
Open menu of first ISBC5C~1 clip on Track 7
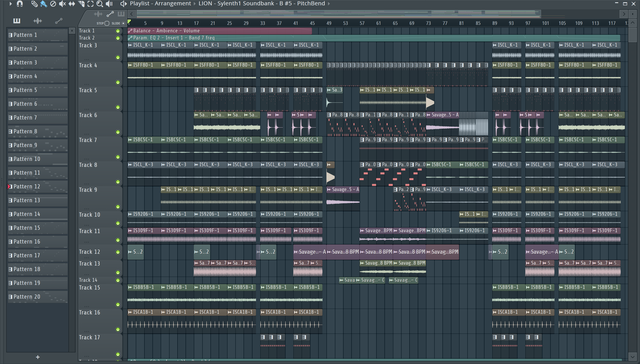click(130, 140)
